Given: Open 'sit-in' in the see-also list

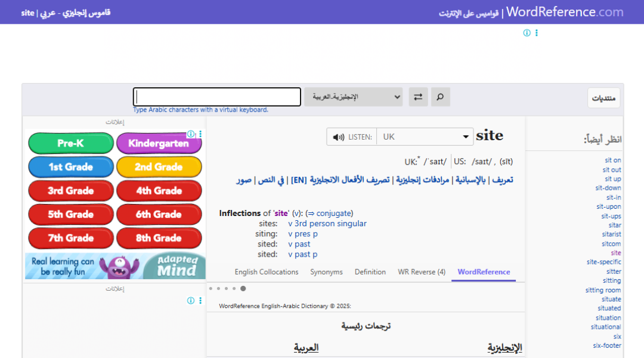Looking at the screenshot, I should (x=614, y=197).
